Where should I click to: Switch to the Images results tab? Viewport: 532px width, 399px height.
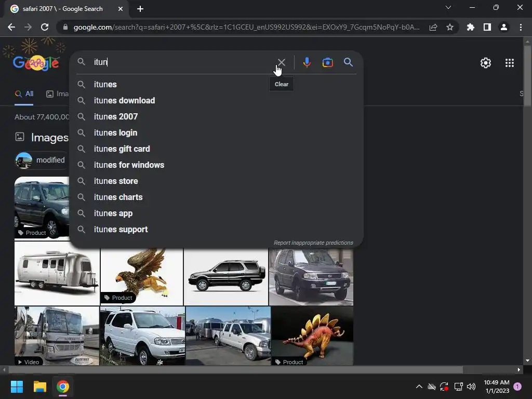tap(57, 94)
